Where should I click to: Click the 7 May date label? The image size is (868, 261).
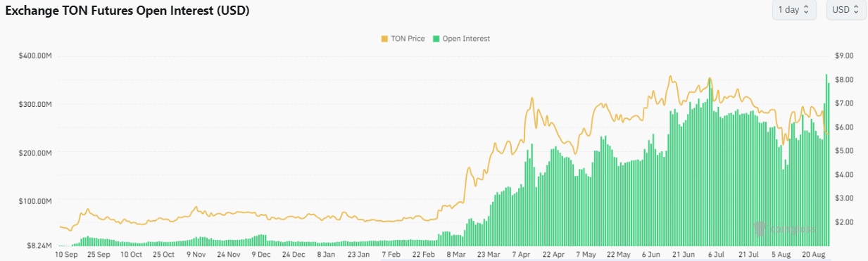tap(586, 255)
